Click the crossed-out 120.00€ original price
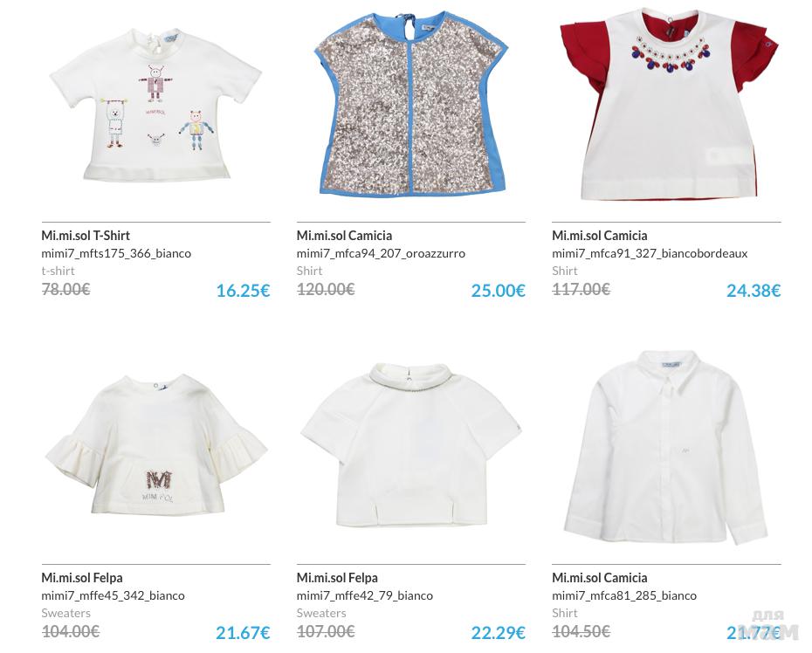This screenshot has height=653, width=812. click(x=325, y=289)
